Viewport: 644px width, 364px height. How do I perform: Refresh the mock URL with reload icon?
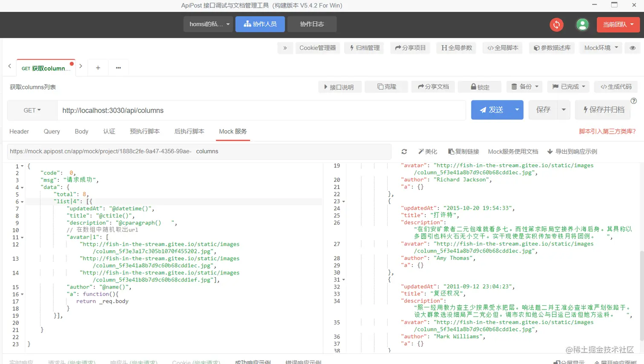404,152
